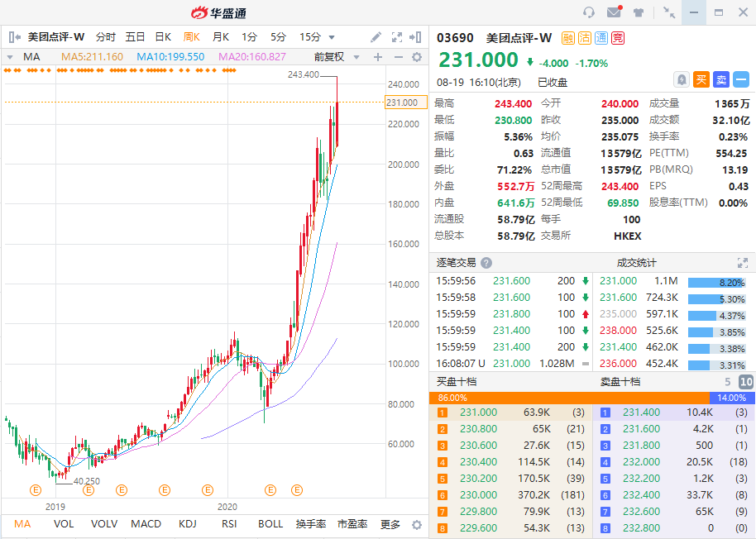This screenshot has width=756, height=539.
Task: Open 更多 indicators list
Action: pyautogui.click(x=390, y=524)
